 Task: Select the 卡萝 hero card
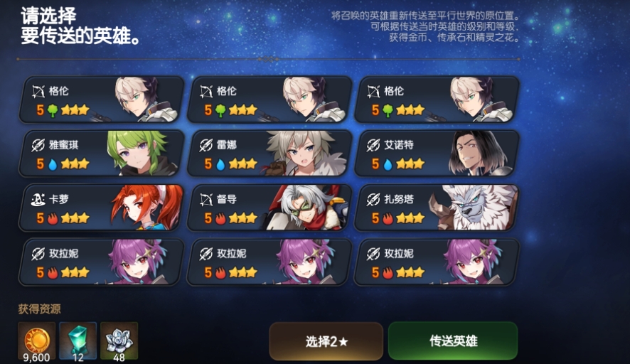tap(101, 208)
